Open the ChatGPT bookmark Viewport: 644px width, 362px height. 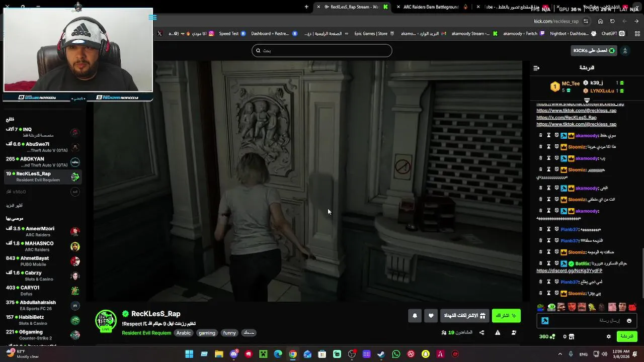[613, 34]
